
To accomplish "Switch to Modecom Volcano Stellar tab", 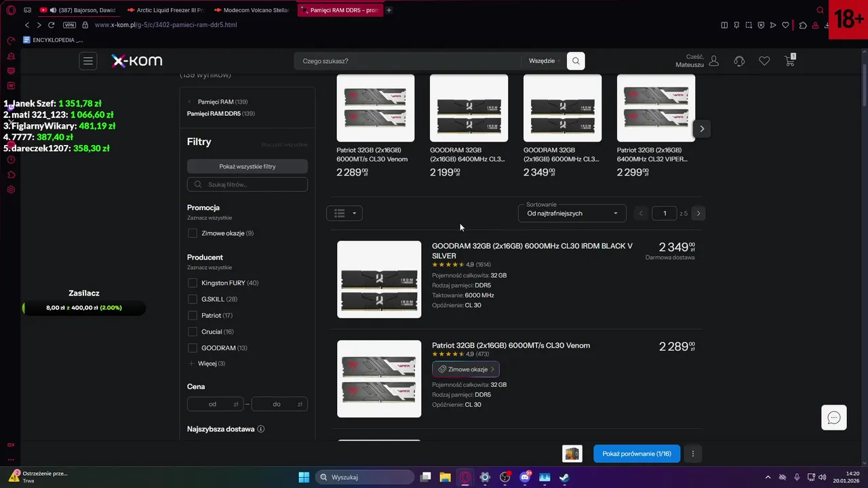I will point(252,10).
